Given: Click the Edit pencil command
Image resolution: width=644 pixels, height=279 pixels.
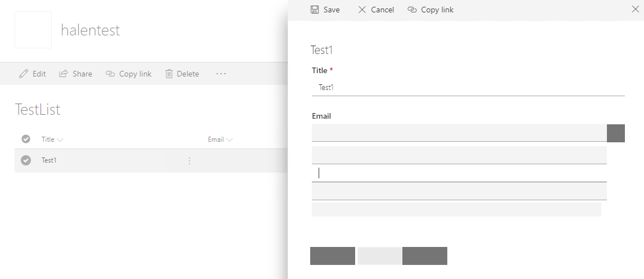Looking at the screenshot, I should point(33,74).
